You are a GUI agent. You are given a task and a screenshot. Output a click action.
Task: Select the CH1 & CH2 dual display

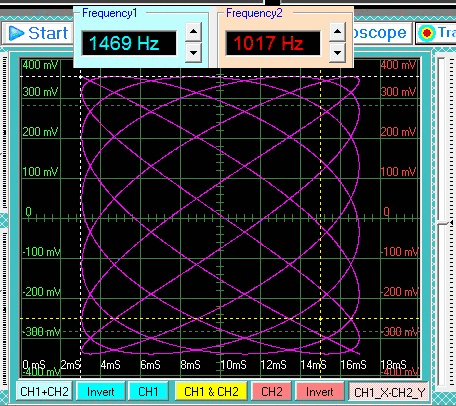tap(211, 391)
